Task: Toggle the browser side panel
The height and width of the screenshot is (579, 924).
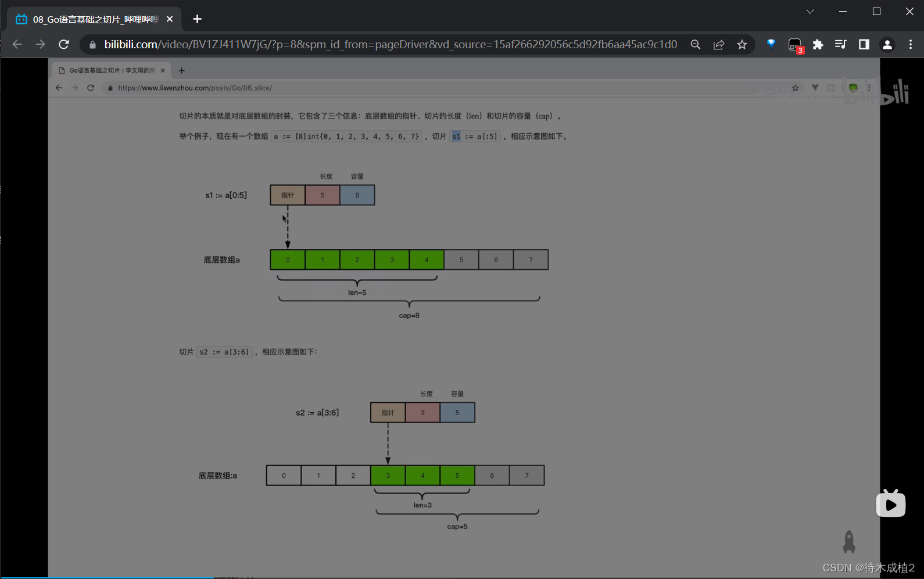Action: [x=864, y=44]
